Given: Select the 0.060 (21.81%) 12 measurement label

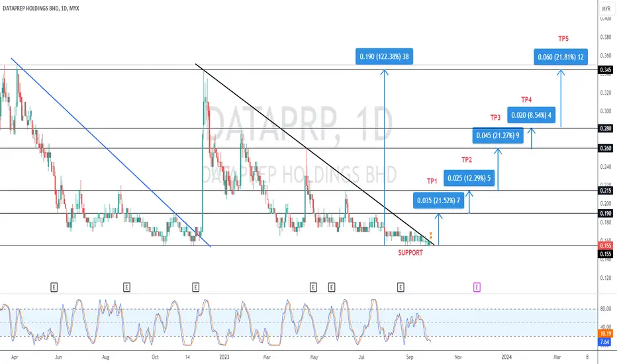Looking at the screenshot, I should click(561, 57).
